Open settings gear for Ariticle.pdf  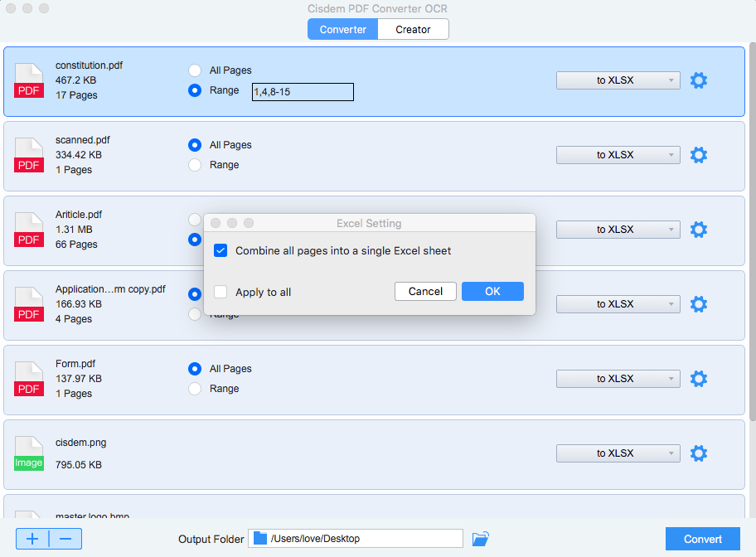pyautogui.click(x=699, y=230)
